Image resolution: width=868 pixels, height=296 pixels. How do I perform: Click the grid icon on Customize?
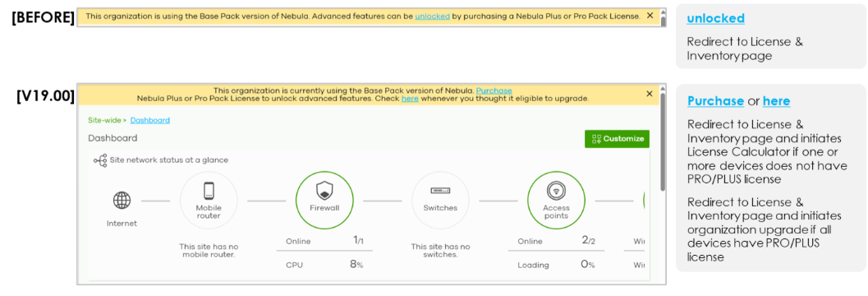click(x=596, y=139)
